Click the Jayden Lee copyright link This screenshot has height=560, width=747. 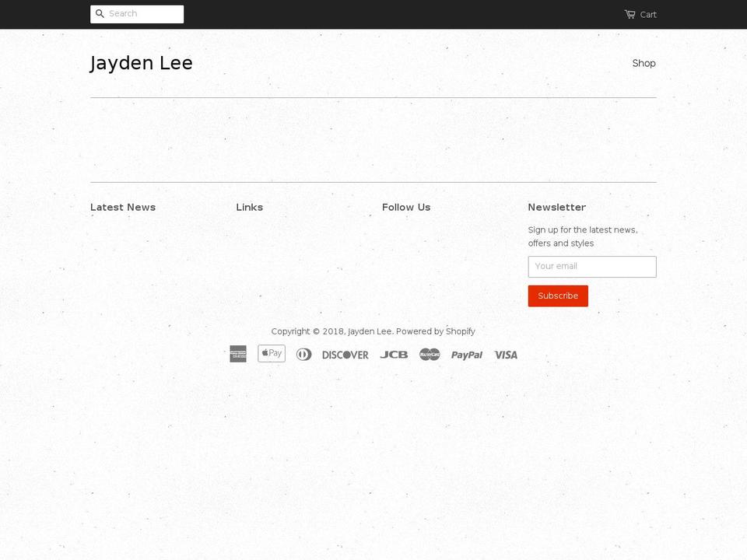tap(370, 331)
